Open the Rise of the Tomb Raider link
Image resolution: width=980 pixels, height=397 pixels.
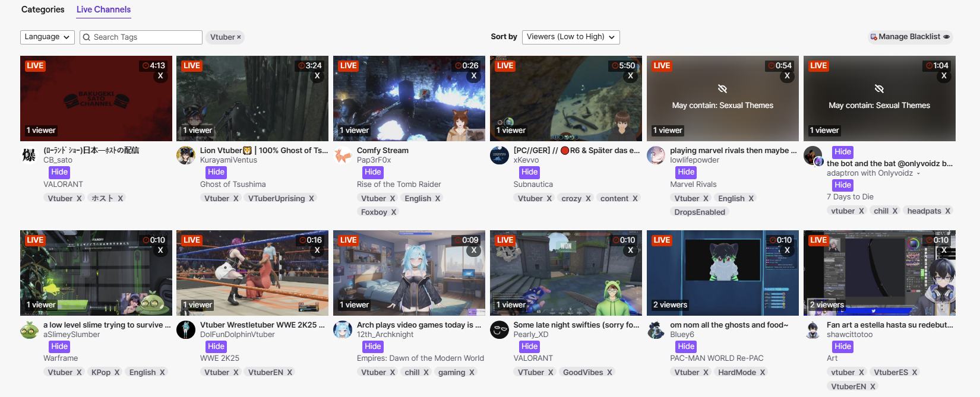[399, 185]
